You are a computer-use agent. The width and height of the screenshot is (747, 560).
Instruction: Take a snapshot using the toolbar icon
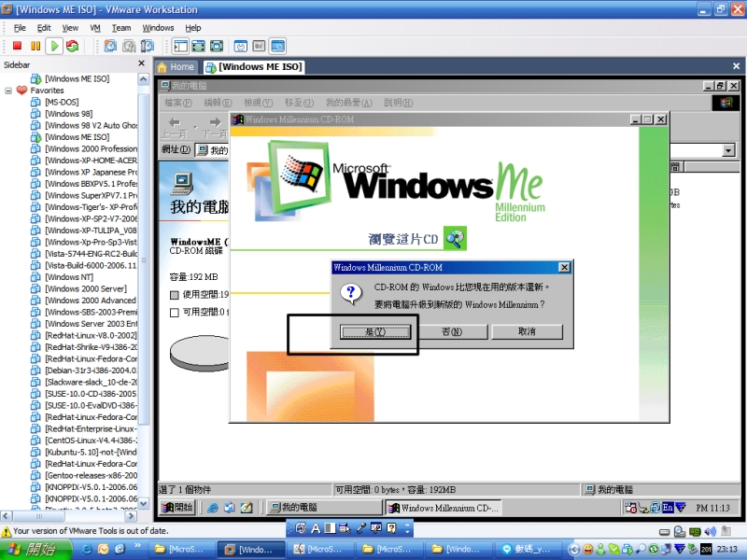[x=110, y=46]
